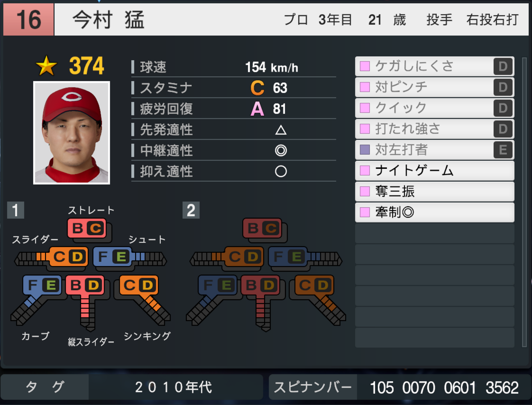
Task: Open the ナイトゲーム special ability
Action: [x=435, y=170]
